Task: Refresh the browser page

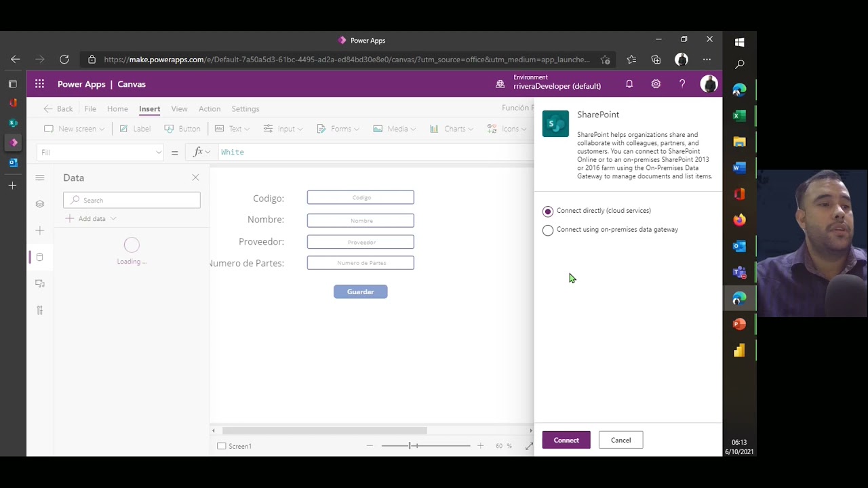Action: [x=64, y=60]
